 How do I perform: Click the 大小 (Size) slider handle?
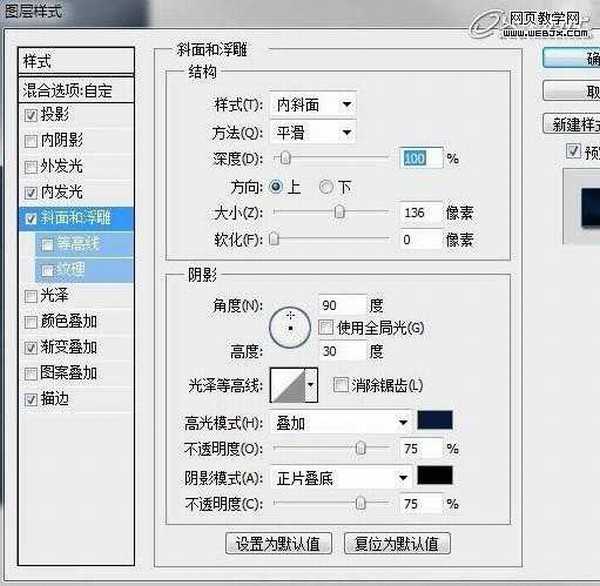(340, 211)
